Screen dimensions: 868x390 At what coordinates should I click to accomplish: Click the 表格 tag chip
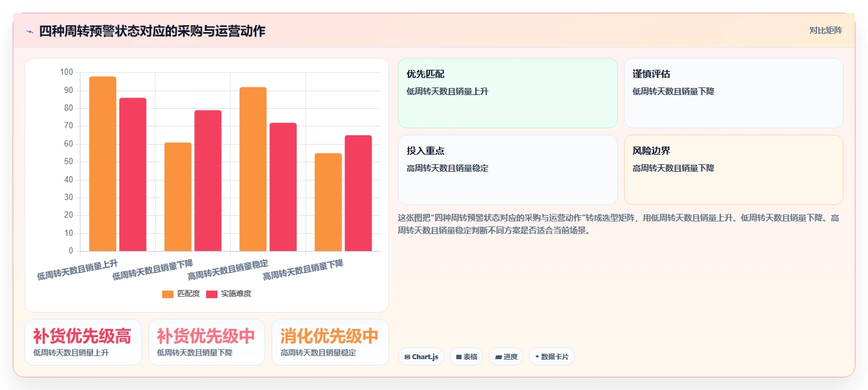click(x=466, y=357)
